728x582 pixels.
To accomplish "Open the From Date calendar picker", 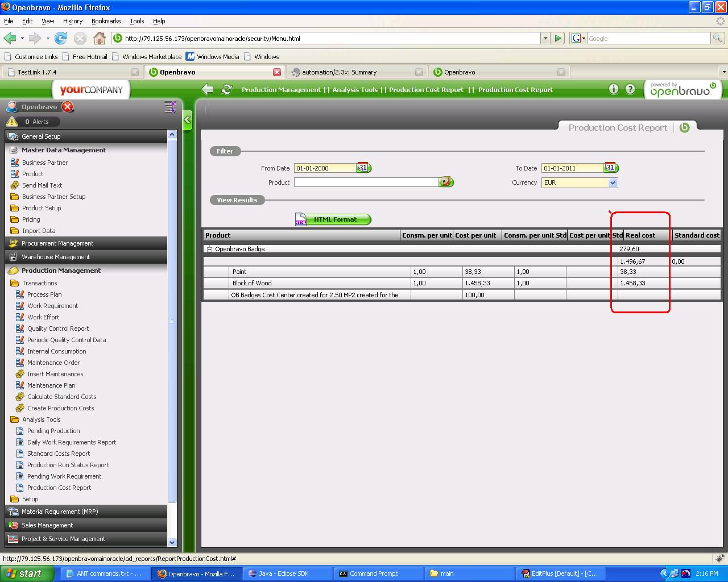I will tap(363, 168).
